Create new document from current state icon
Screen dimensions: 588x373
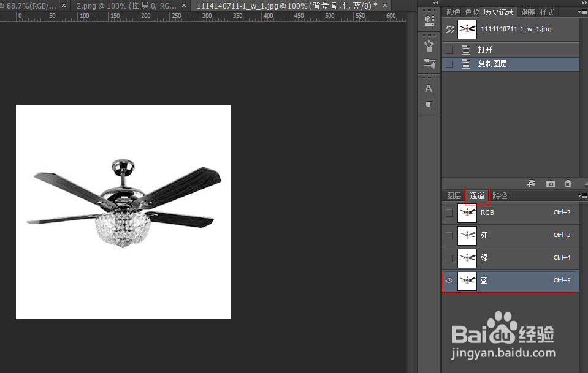click(531, 184)
